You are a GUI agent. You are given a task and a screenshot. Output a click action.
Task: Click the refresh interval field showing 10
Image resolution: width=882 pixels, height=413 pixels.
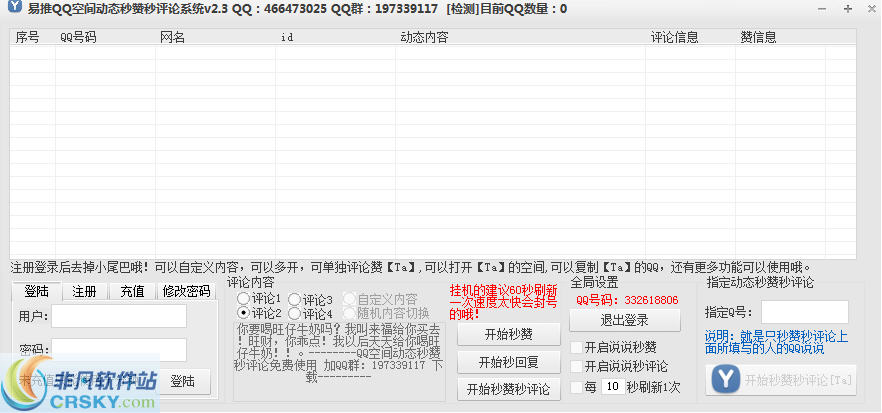[x=613, y=387]
